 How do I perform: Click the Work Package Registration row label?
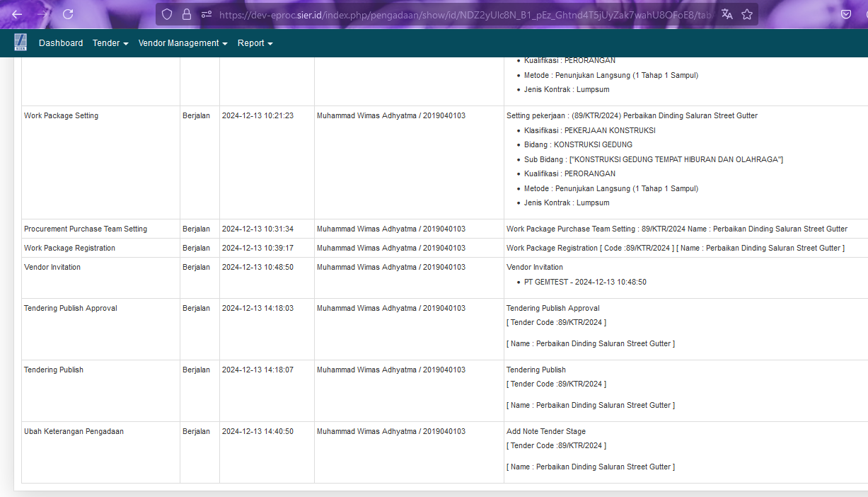tap(69, 248)
